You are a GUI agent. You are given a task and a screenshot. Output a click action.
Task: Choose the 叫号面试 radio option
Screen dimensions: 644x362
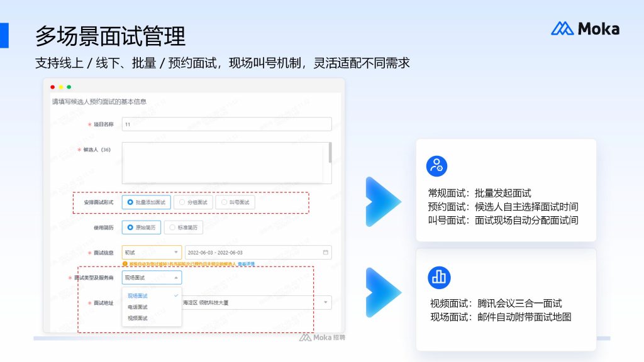[235, 202]
